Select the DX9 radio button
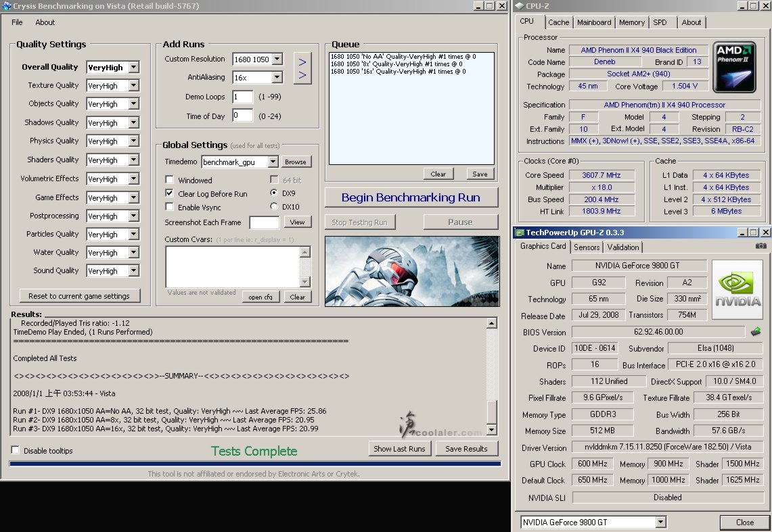 tap(274, 193)
